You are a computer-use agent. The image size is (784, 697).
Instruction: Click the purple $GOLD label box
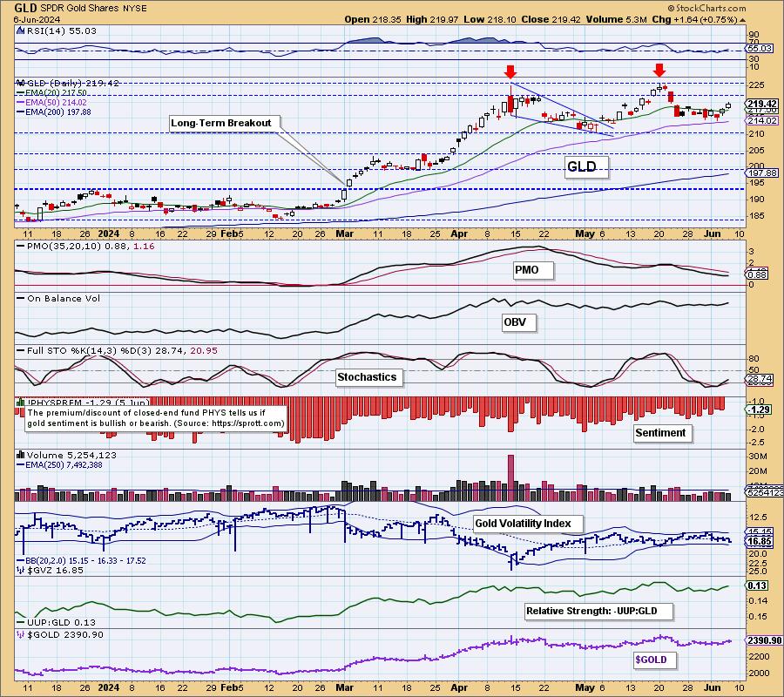click(x=655, y=660)
